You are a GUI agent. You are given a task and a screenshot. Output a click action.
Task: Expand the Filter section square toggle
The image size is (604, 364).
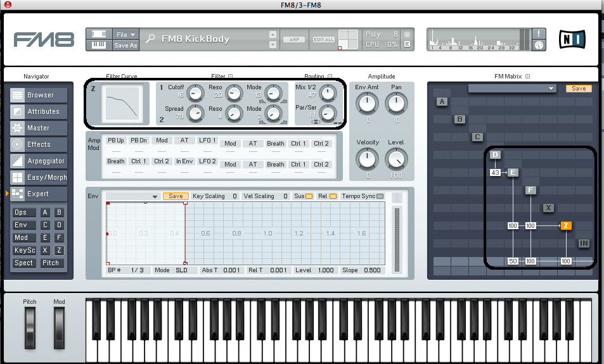(x=230, y=76)
